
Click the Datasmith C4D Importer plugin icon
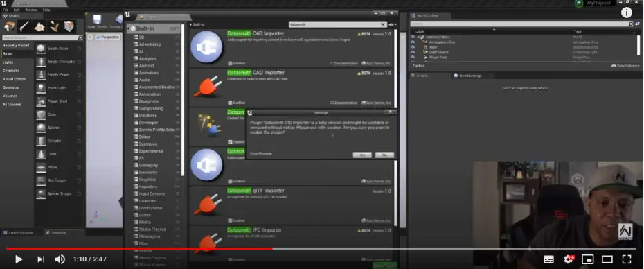(206, 47)
